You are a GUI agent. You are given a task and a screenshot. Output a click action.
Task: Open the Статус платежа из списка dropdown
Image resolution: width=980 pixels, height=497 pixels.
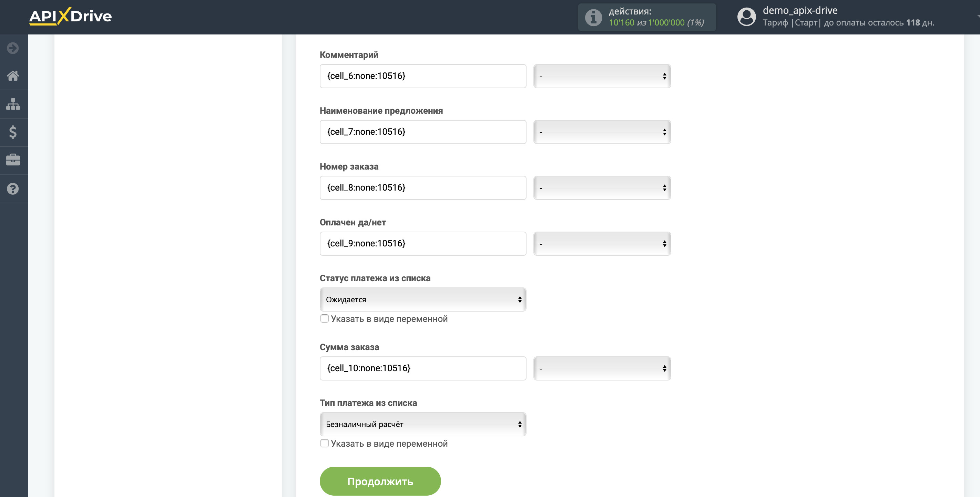pos(423,300)
